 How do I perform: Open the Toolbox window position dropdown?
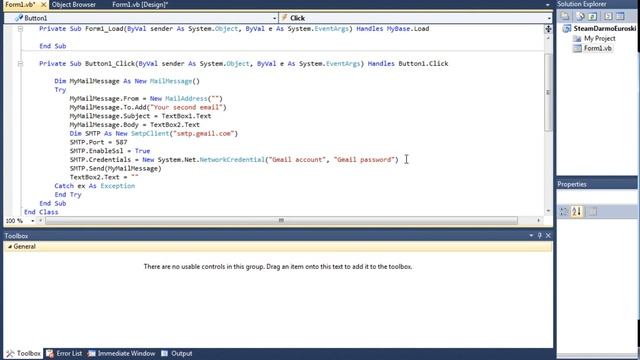tap(531, 236)
